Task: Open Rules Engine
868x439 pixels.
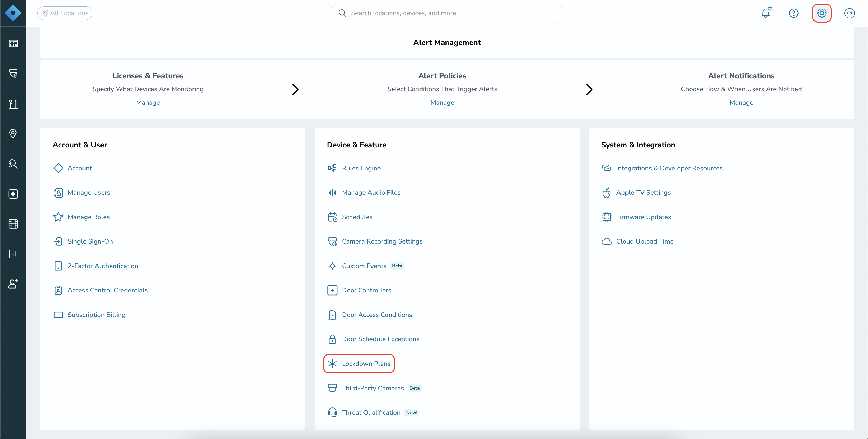Action: coord(361,168)
